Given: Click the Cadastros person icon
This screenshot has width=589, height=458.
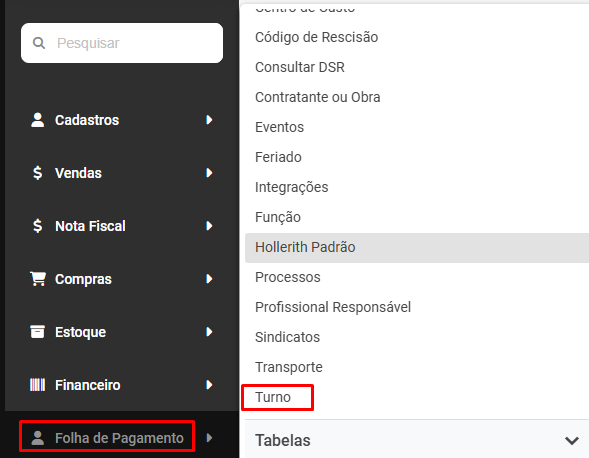Looking at the screenshot, I should click(x=38, y=120).
